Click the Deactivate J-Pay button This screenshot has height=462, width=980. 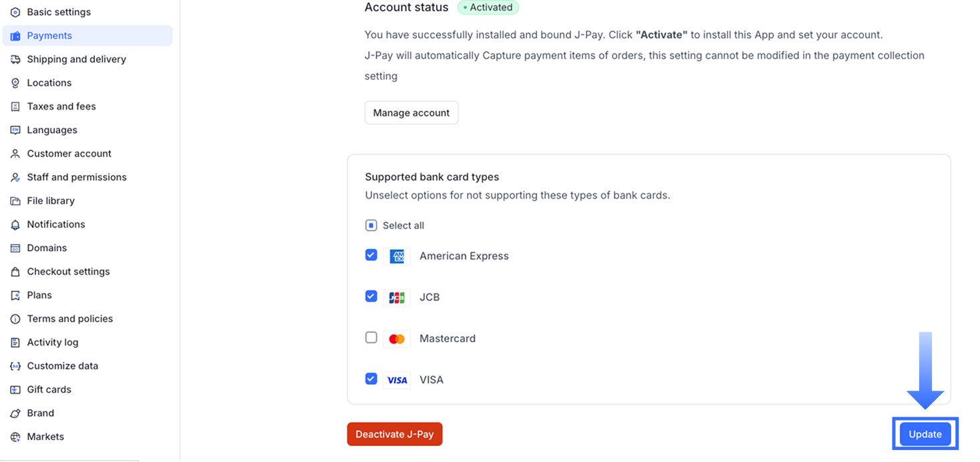(394, 434)
